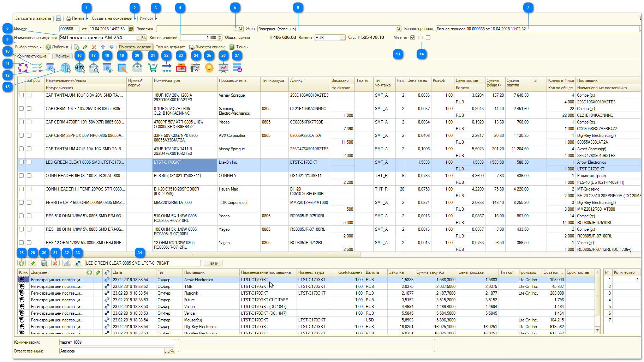Open the Выбор строк dropdown
Image resolution: width=644 pixels, height=362 pixels.
[x=28, y=47]
